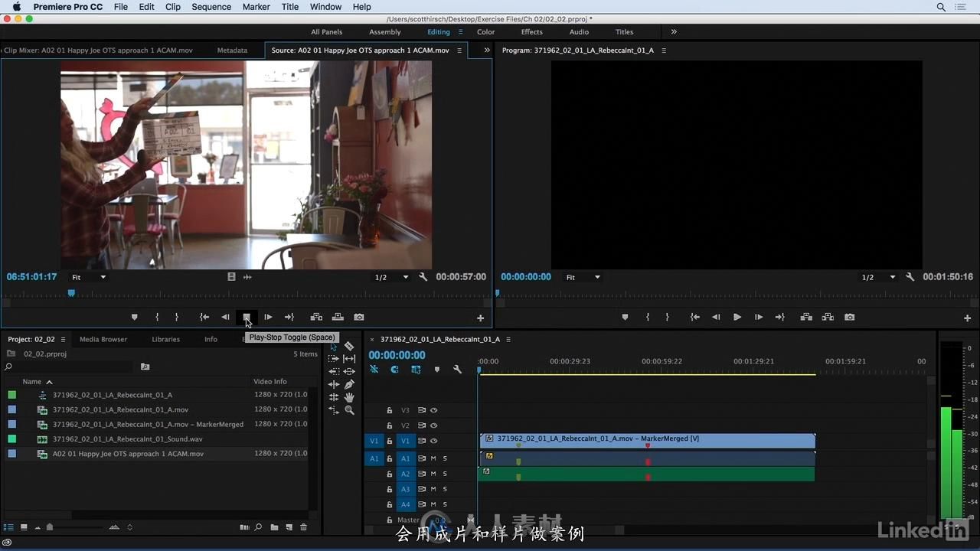Open Timeline sequence panel menu
This screenshot has height=551, width=980.
click(x=508, y=339)
